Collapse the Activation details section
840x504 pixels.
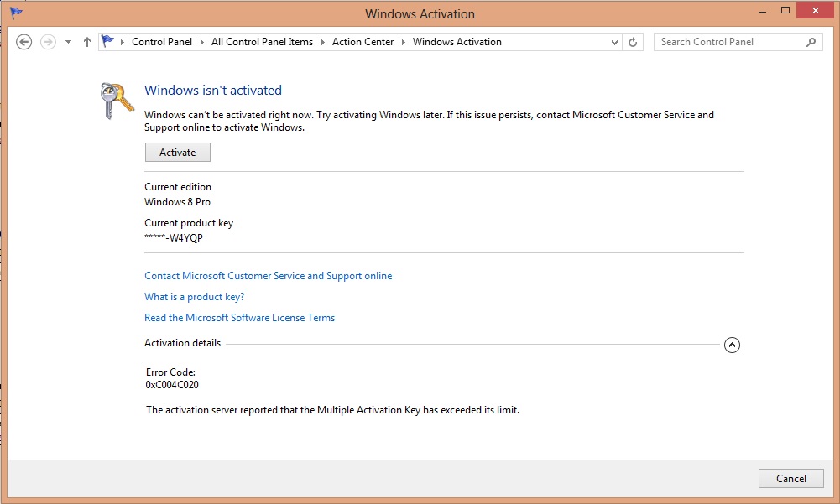click(x=732, y=345)
